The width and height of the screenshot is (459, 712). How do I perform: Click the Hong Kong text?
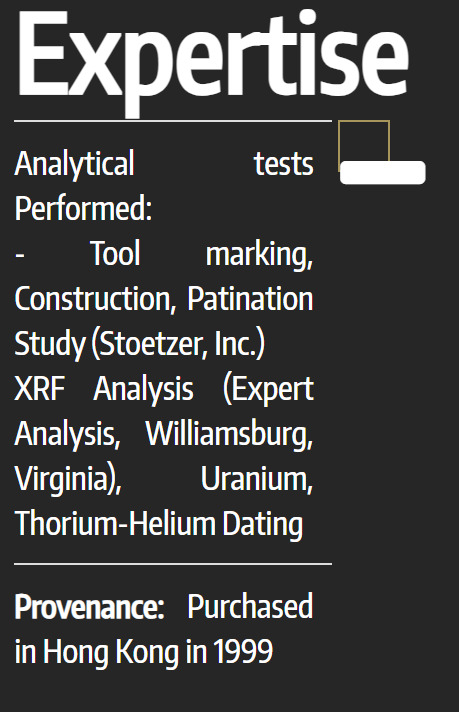[x=110, y=652]
